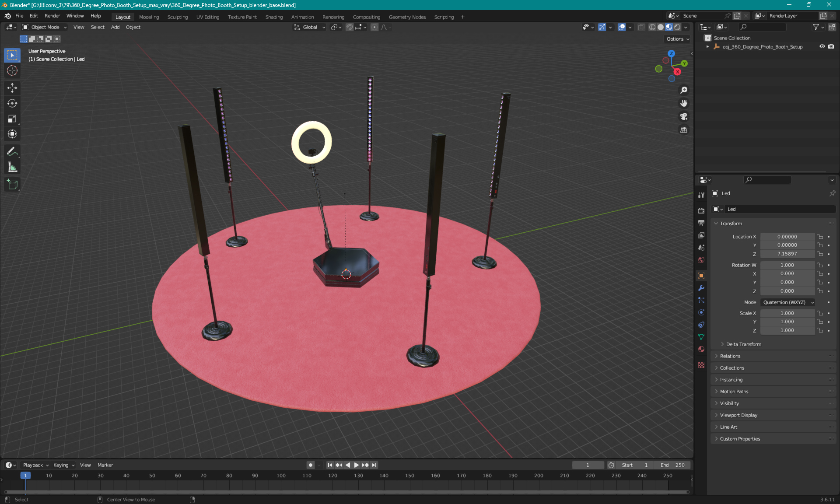Open the Scene properties tab
The image size is (840, 504).
701,247
